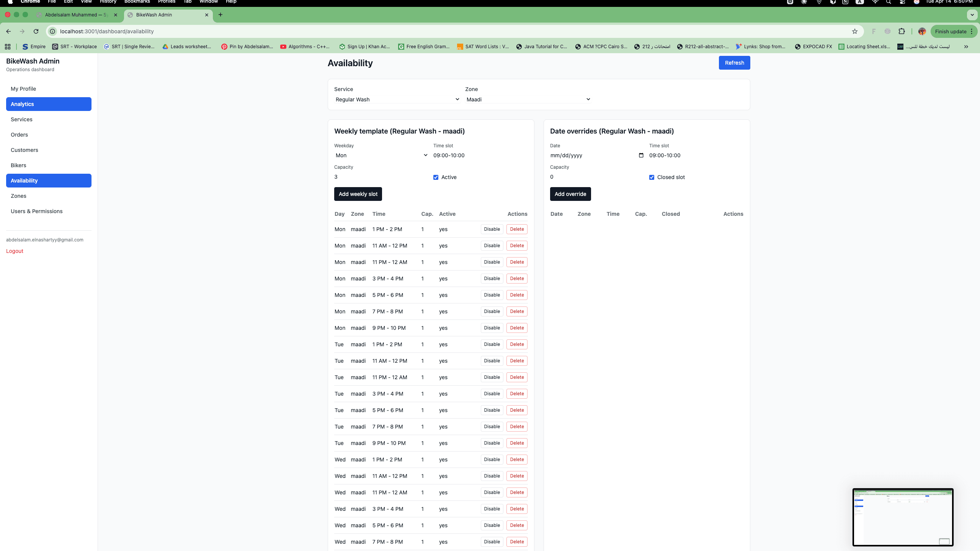Open the Zone dropdown showing Maadi

tap(528, 99)
